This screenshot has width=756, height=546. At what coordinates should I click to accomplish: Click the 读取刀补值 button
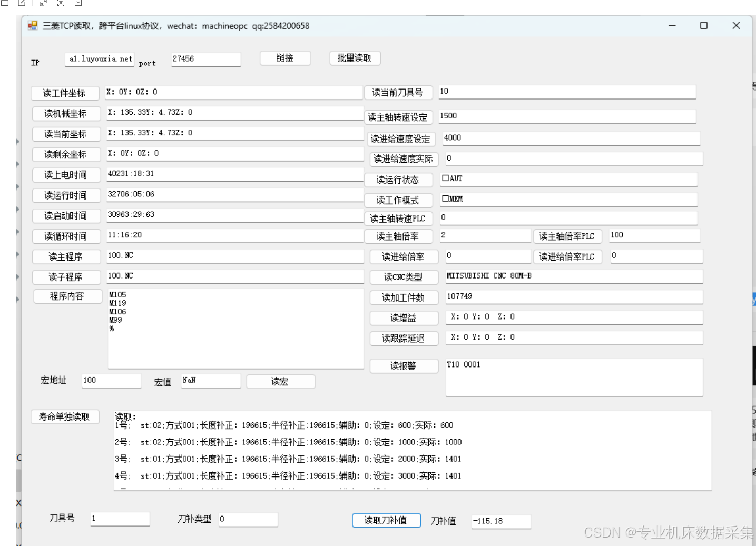386,521
